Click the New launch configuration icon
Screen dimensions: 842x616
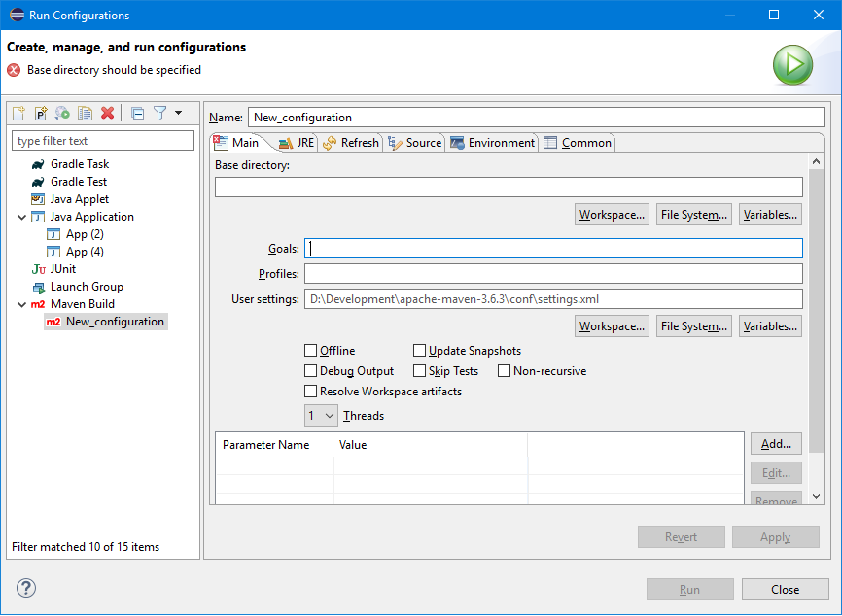pos(18,114)
